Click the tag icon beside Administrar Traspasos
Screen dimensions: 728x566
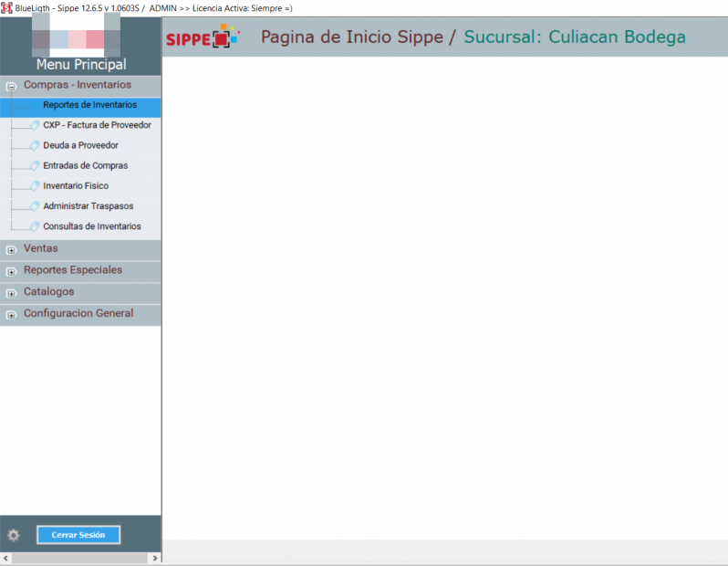click(35, 206)
